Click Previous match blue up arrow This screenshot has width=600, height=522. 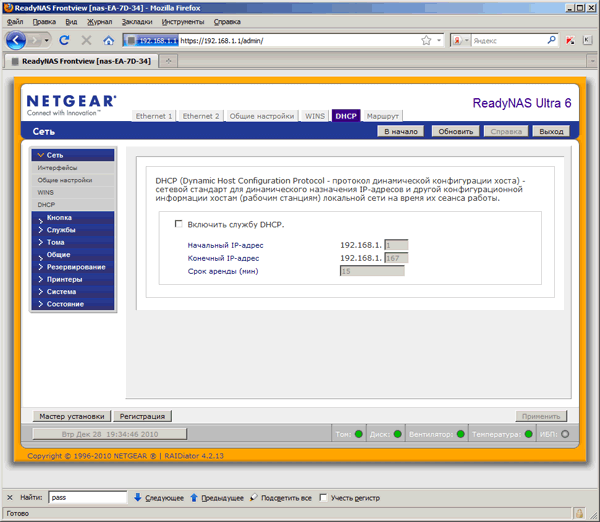click(x=194, y=498)
